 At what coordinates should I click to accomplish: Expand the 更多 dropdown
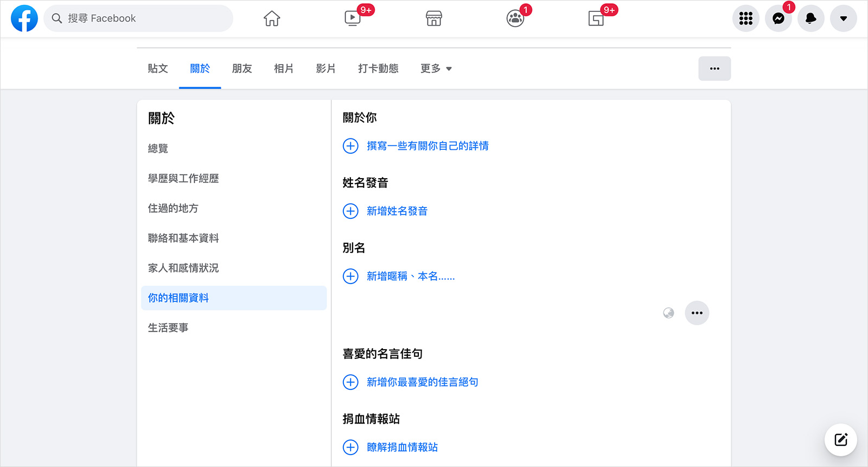click(x=436, y=68)
